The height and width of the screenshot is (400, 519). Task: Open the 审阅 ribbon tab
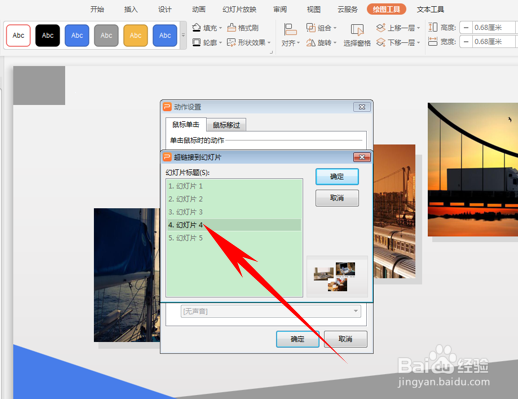click(x=280, y=9)
